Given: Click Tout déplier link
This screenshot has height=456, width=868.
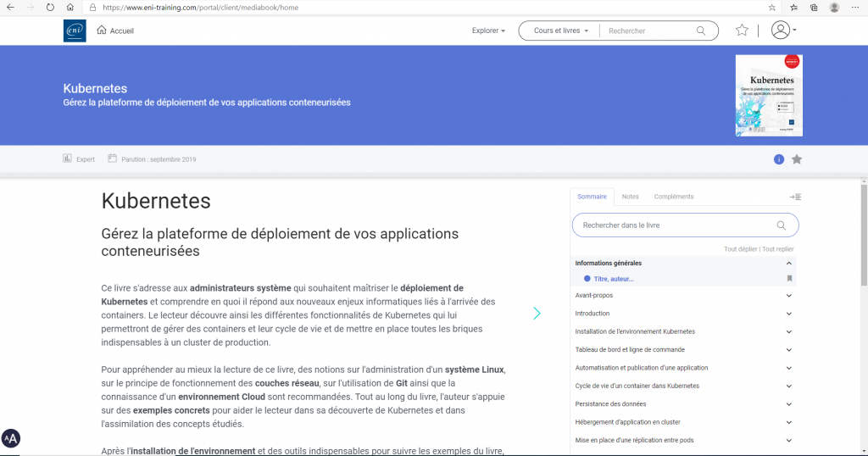Looking at the screenshot, I should click(740, 249).
